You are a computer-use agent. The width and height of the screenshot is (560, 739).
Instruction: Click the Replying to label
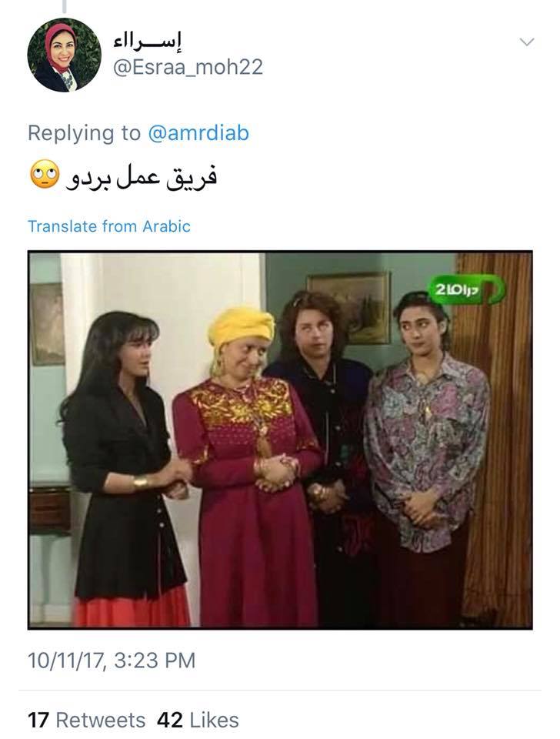(x=84, y=133)
